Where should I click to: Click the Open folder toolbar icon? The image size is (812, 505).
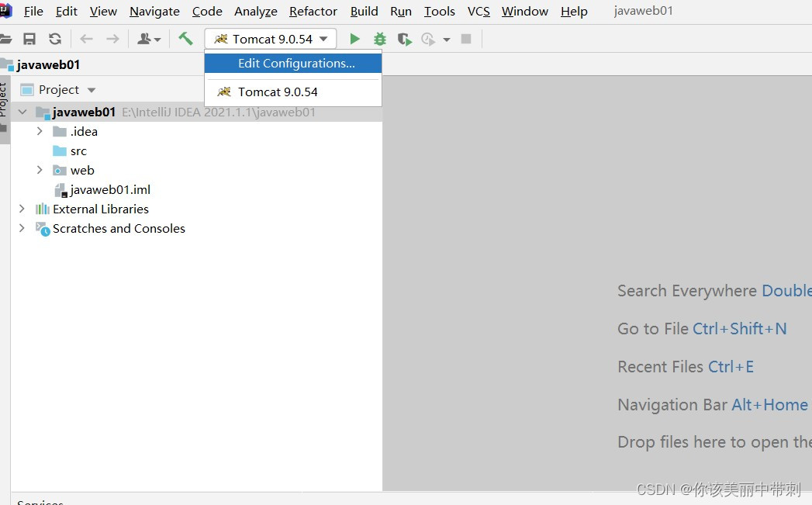coord(5,39)
